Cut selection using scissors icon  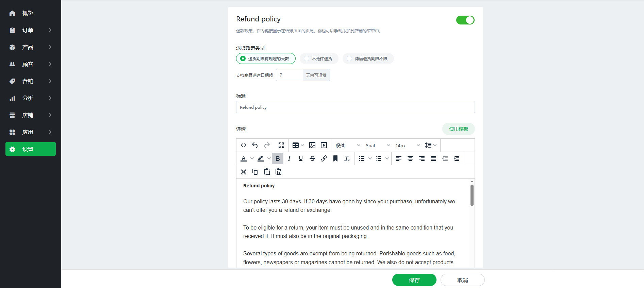point(244,172)
